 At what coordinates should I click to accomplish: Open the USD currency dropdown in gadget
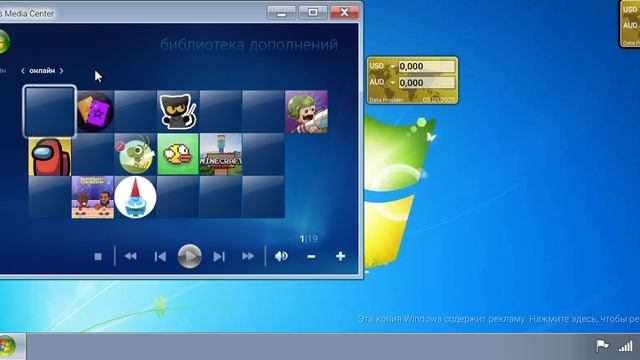(x=392, y=67)
